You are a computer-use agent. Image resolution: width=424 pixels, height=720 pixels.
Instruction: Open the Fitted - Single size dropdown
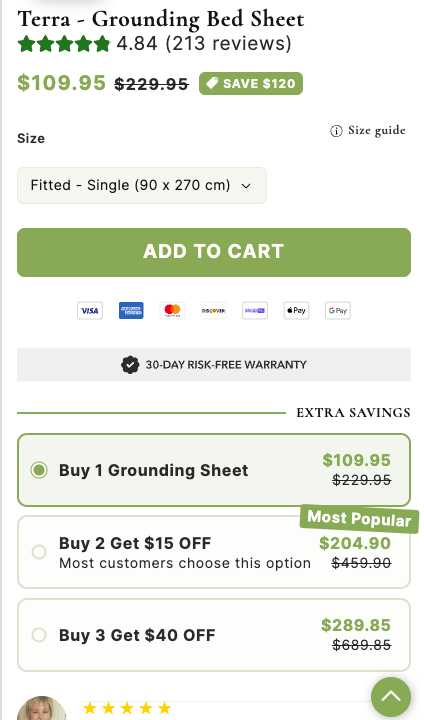point(142,186)
